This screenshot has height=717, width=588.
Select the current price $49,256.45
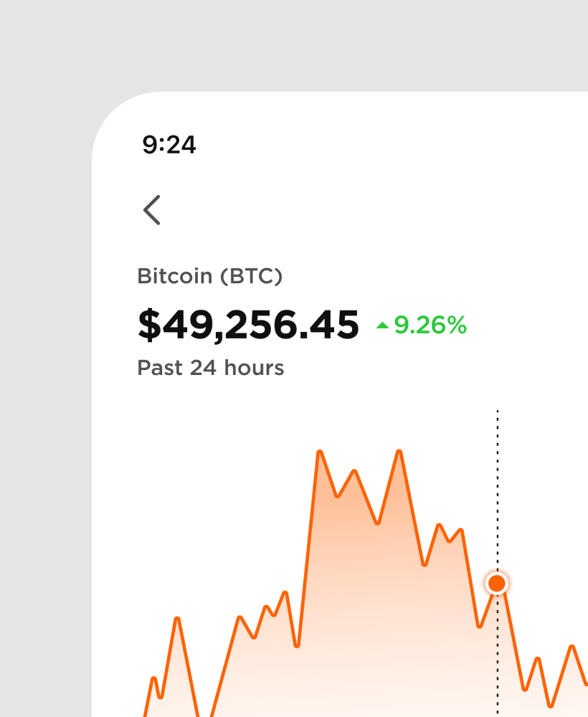[247, 324]
